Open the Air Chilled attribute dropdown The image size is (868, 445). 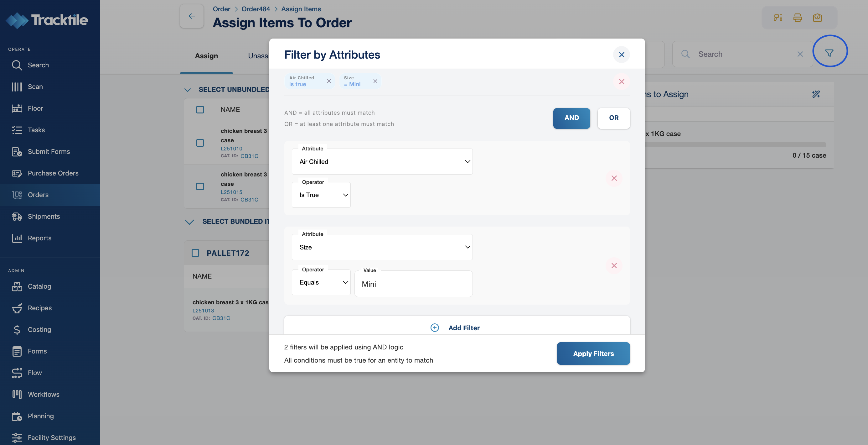pyautogui.click(x=382, y=162)
